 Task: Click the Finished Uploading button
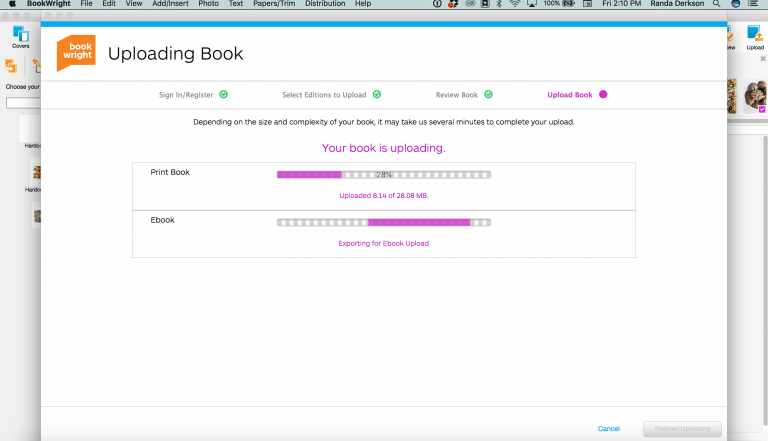(682, 429)
